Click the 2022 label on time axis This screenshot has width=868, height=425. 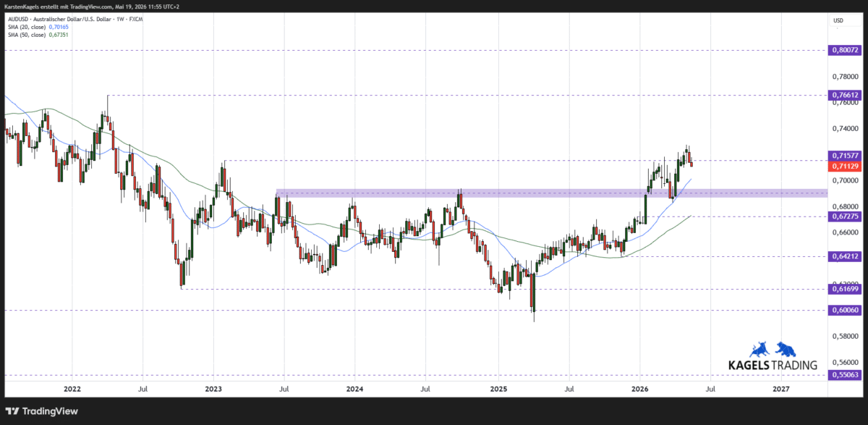(72, 390)
